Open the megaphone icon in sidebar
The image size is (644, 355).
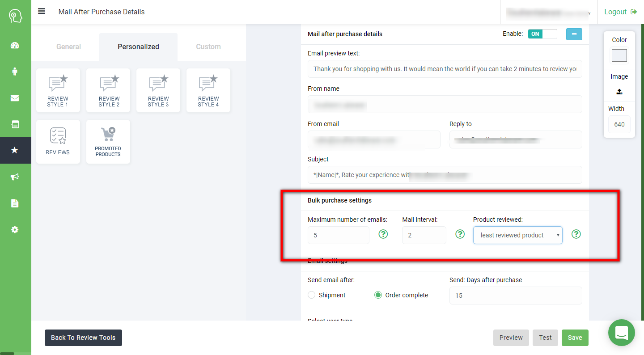pos(15,177)
